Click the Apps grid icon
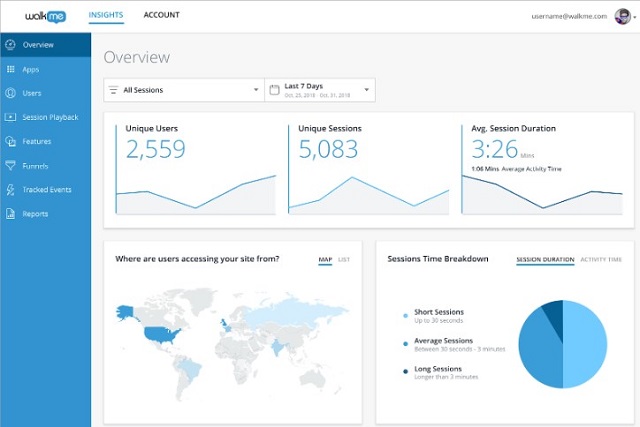640x427 pixels. (11, 69)
